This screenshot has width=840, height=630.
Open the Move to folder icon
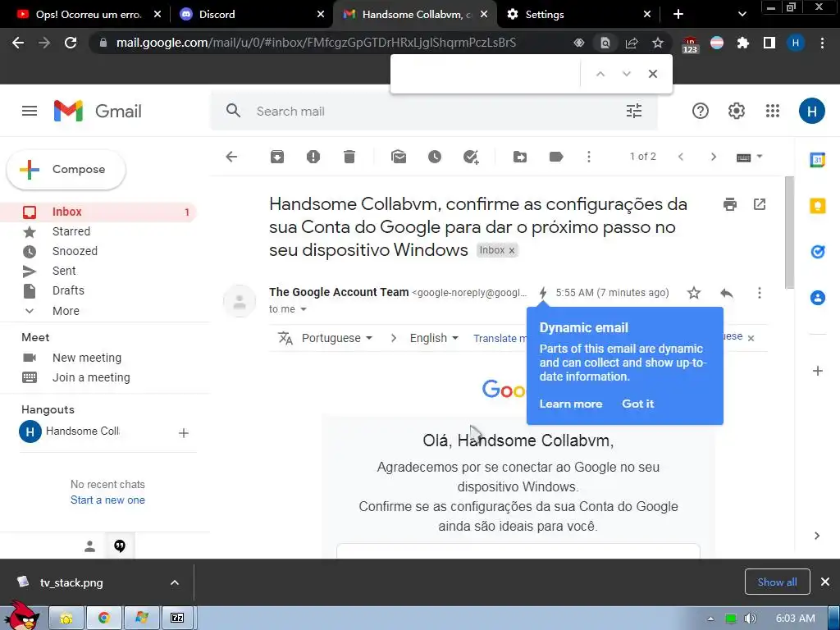[519, 157]
